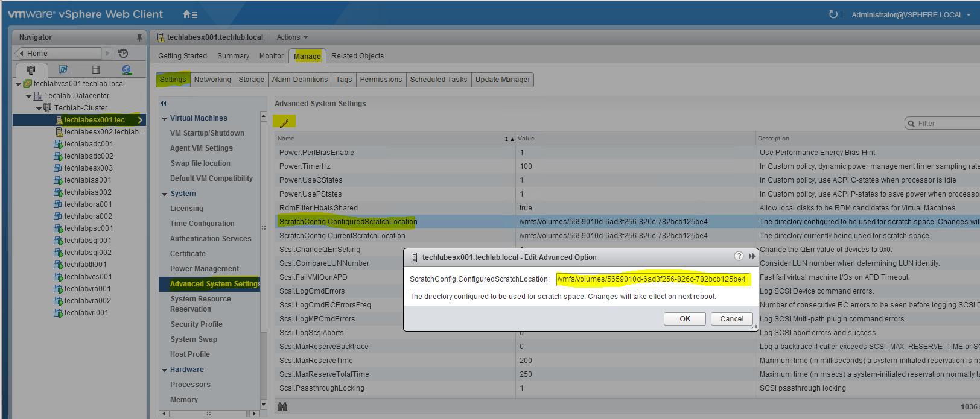Select techlabadc001 virtual machine
Screen dimensions: 980x419
click(x=89, y=144)
